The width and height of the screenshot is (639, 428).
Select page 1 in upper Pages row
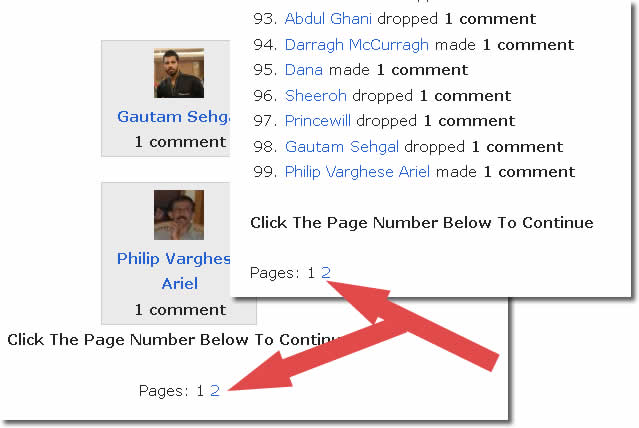click(311, 273)
